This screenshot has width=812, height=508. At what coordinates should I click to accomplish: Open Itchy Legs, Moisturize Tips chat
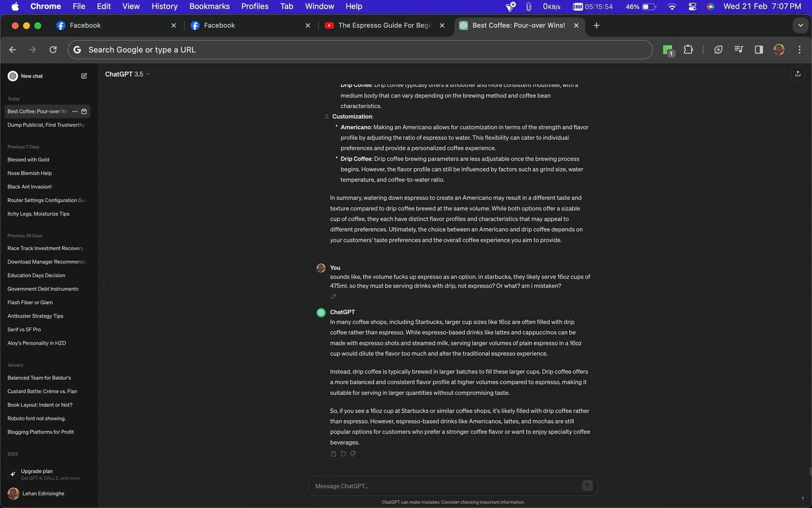pyautogui.click(x=39, y=214)
